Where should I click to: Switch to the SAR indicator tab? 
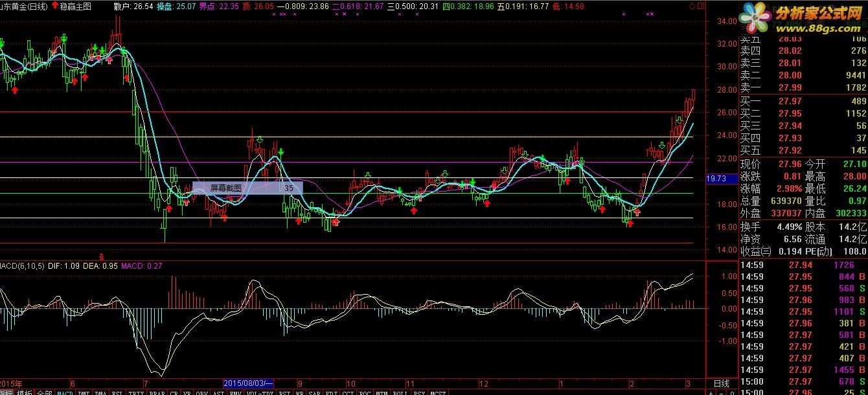click(314, 392)
